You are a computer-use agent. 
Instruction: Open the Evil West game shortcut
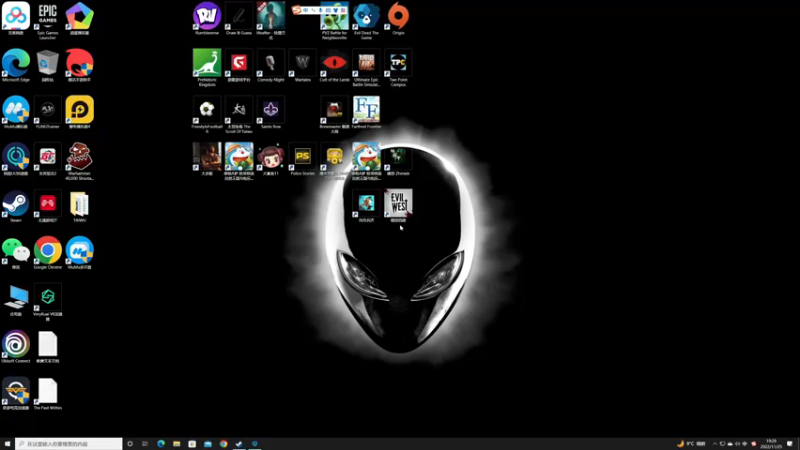coord(398,204)
